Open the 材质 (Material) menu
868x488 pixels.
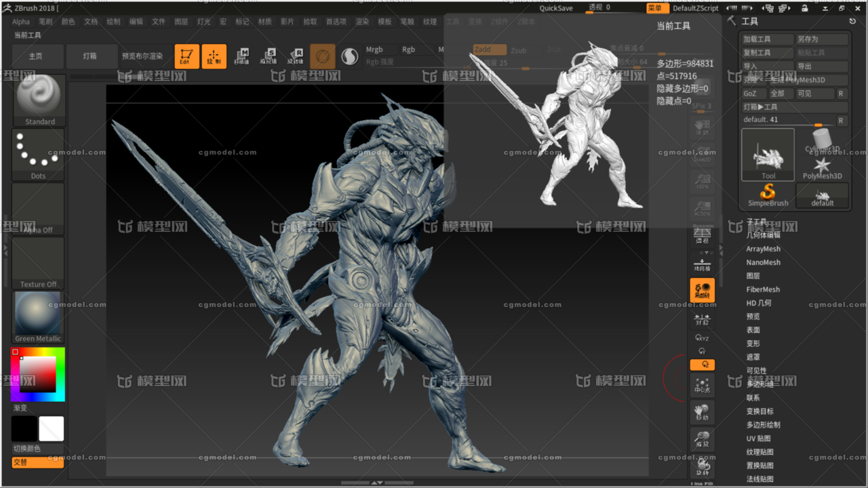[x=264, y=22]
